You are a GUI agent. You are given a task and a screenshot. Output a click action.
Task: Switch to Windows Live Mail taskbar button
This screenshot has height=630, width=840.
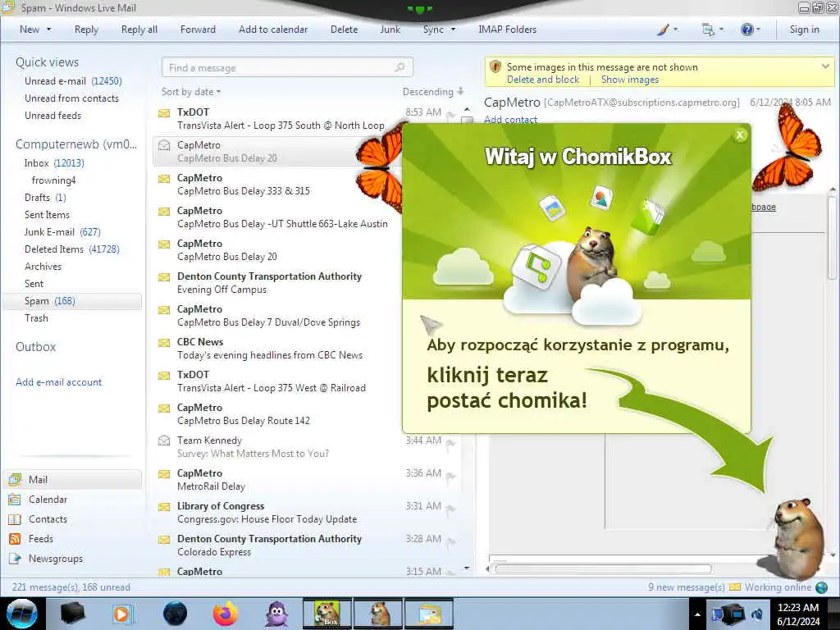tap(428, 614)
